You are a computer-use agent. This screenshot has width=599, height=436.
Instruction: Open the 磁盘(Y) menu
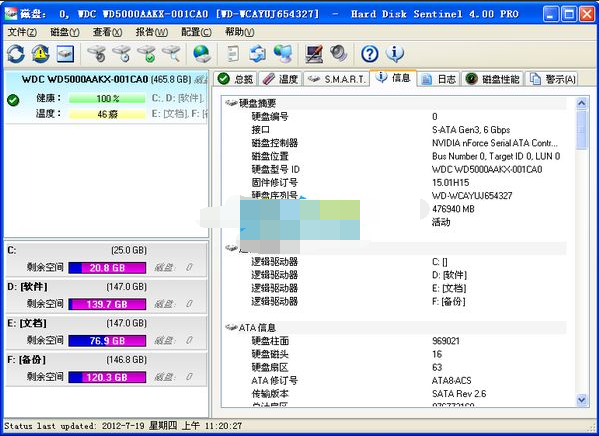coord(65,32)
